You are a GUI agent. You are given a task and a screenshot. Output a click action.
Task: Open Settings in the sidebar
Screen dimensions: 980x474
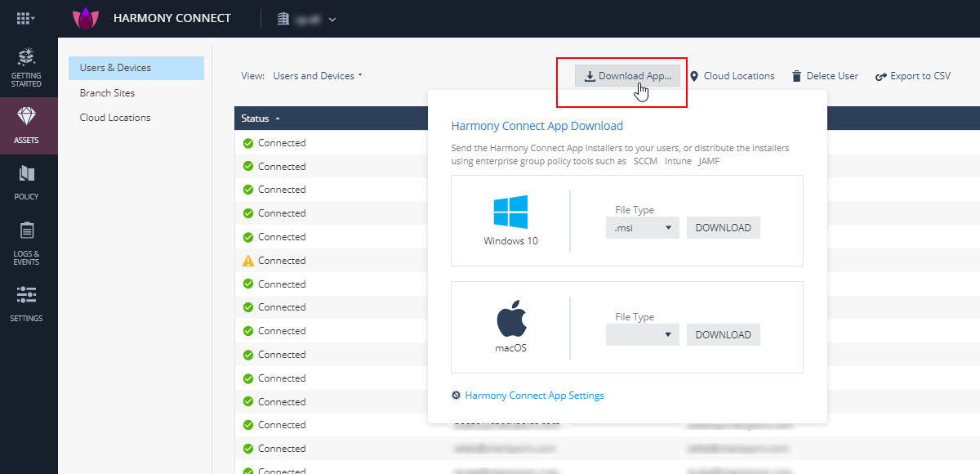(x=26, y=303)
